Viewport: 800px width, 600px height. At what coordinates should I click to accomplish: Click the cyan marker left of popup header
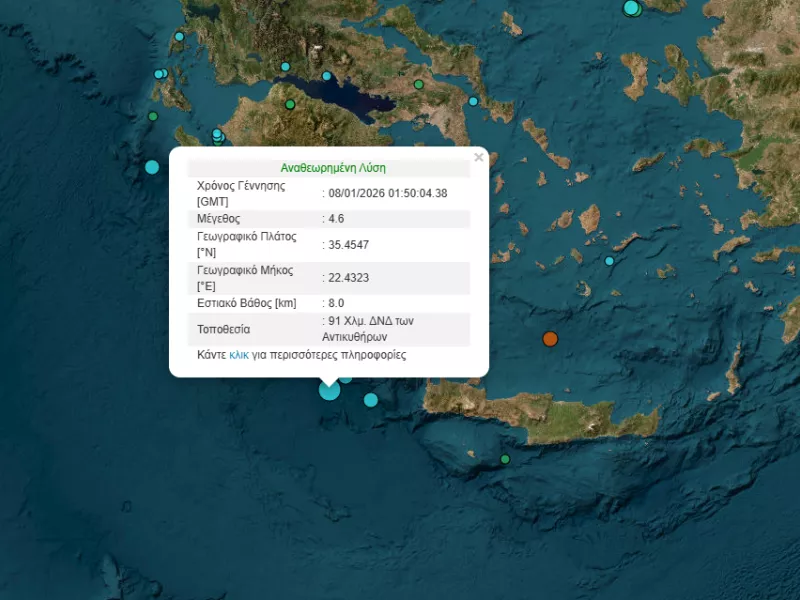pos(152,167)
